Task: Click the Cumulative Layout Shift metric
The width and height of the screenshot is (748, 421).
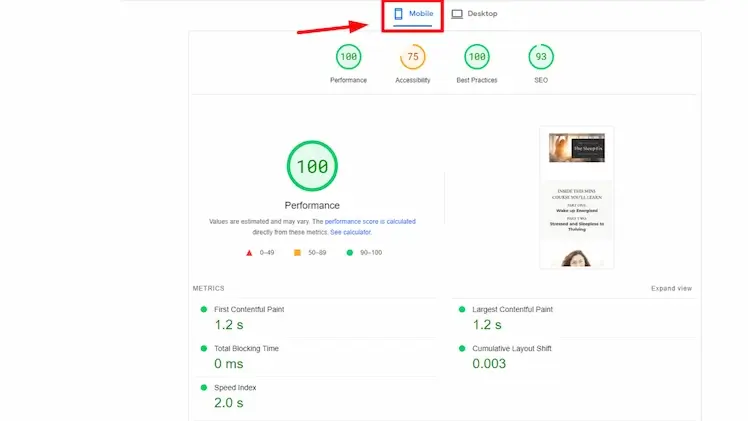Action: pyautogui.click(x=511, y=349)
